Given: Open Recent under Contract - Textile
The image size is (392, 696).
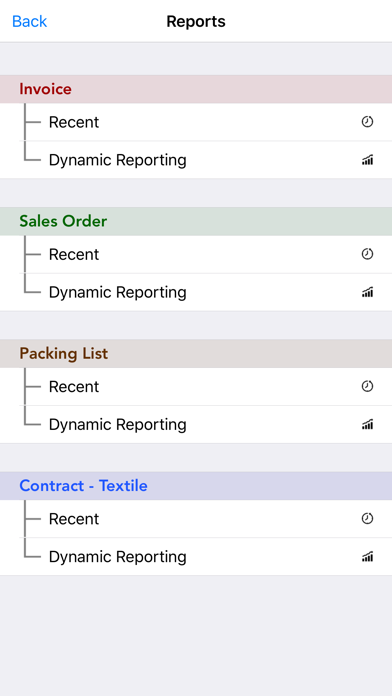Looking at the screenshot, I should click(x=196, y=519).
